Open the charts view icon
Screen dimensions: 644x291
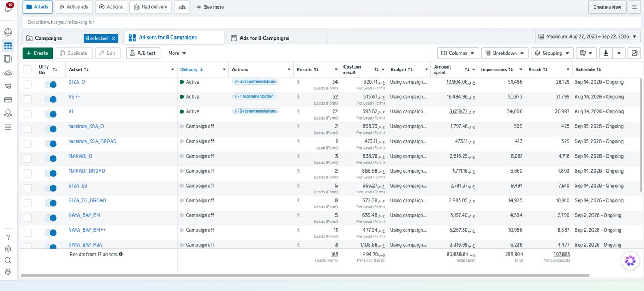click(634, 53)
